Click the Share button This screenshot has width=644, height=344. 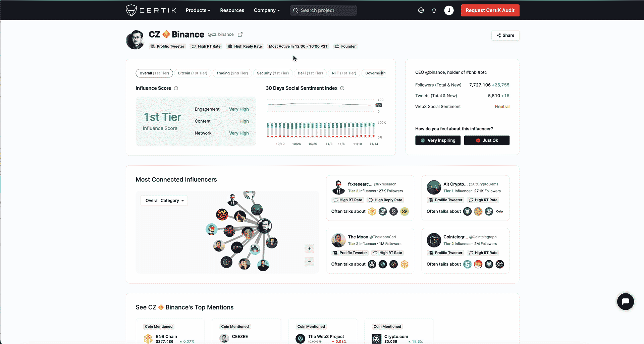pos(505,35)
